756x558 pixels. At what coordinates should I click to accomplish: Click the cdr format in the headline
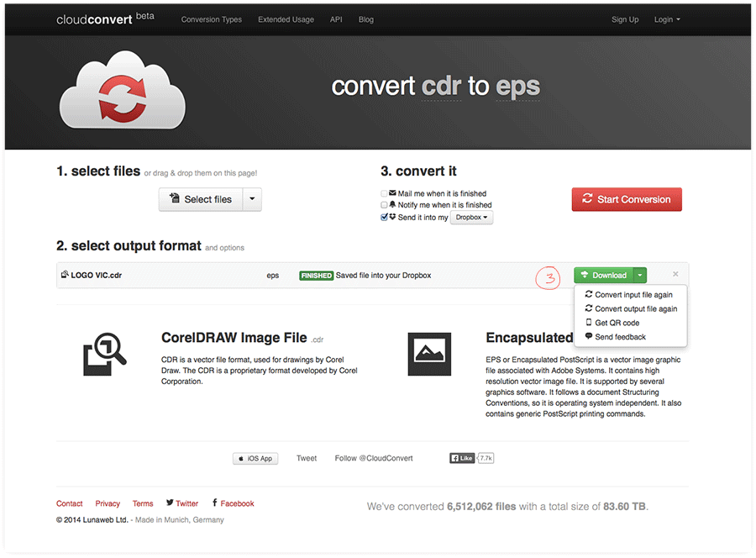tap(441, 87)
